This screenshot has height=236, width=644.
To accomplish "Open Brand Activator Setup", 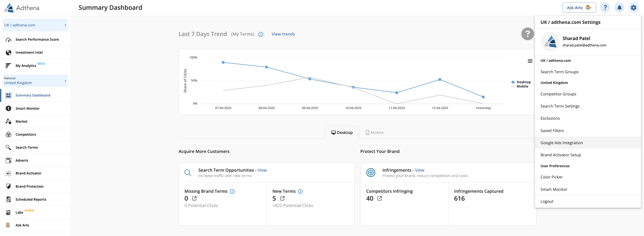I will (x=588, y=155).
